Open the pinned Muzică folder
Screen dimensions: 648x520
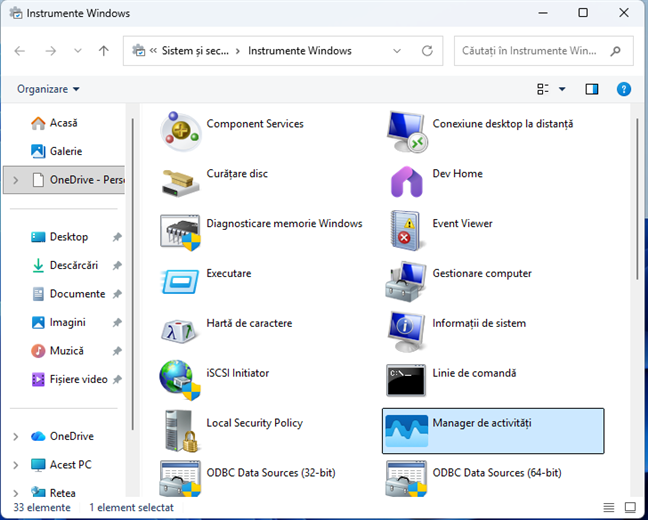pos(57,351)
